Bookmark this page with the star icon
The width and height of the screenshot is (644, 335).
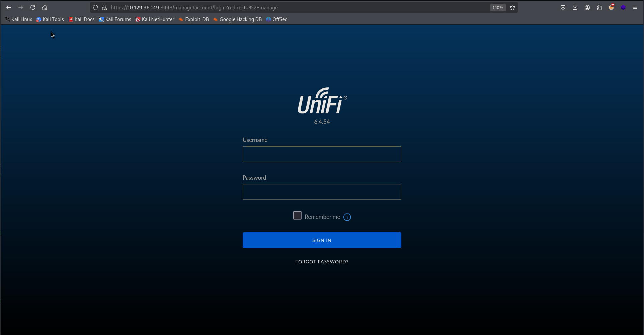pos(512,7)
